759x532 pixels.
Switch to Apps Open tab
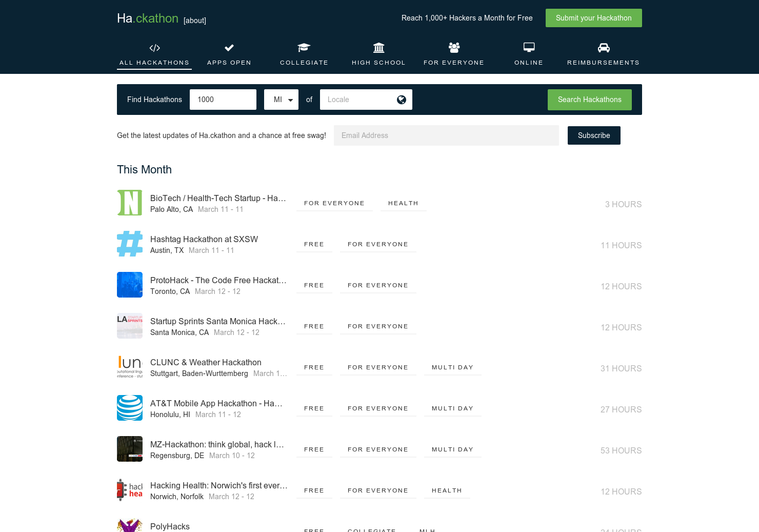tap(229, 55)
